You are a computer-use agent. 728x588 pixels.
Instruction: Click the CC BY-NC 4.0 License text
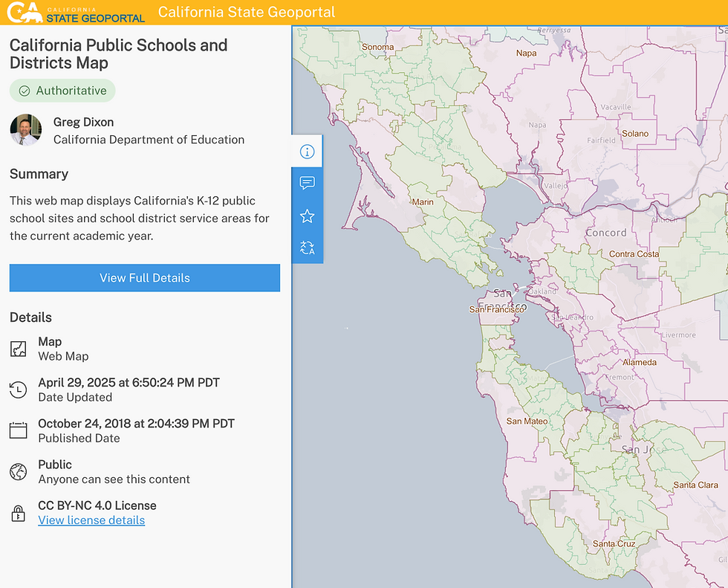tap(97, 505)
